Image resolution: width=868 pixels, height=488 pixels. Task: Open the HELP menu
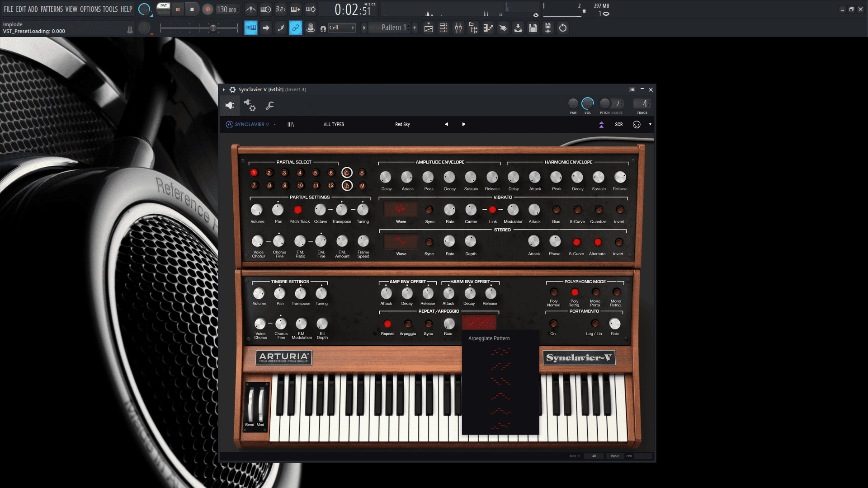126,9
